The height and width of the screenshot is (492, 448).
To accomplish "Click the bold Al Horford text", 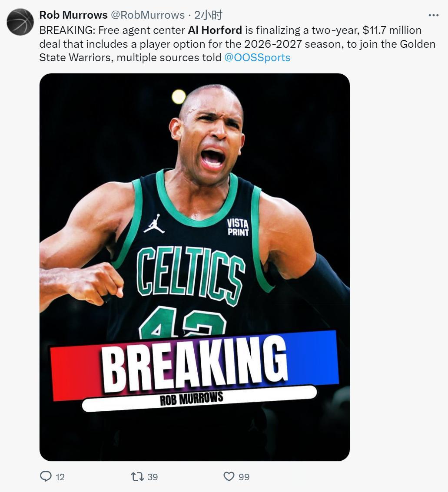I will 215,30.
